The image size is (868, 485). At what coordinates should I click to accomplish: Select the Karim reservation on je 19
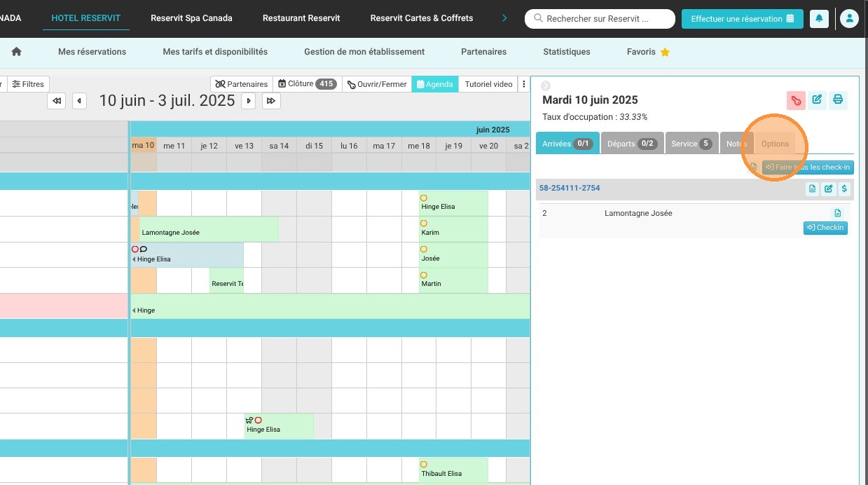(453, 229)
